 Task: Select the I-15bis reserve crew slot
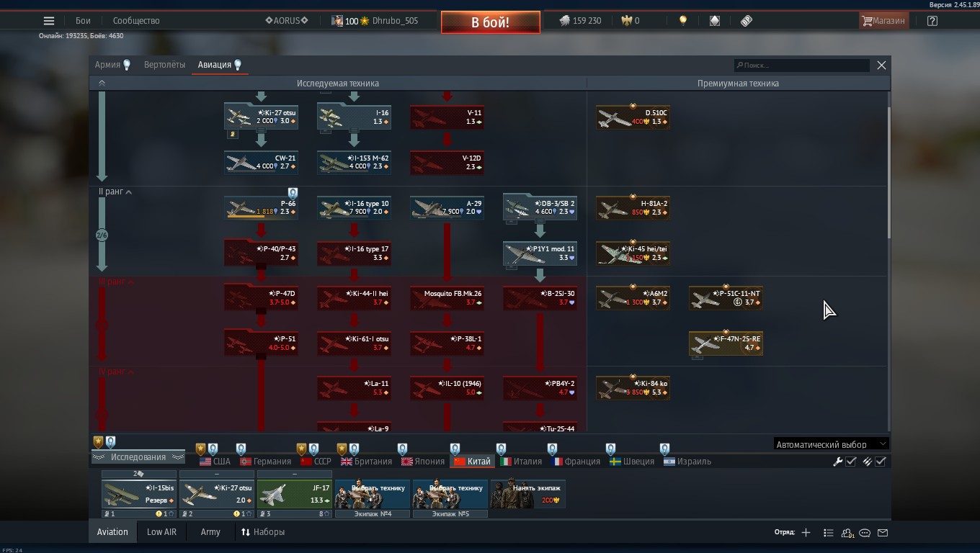click(139, 495)
